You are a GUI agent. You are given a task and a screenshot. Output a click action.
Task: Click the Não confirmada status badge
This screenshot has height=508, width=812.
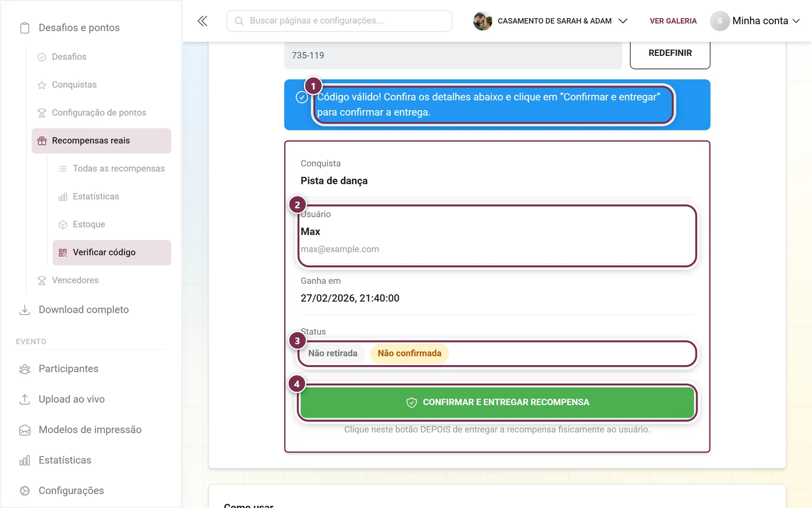click(x=409, y=353)
